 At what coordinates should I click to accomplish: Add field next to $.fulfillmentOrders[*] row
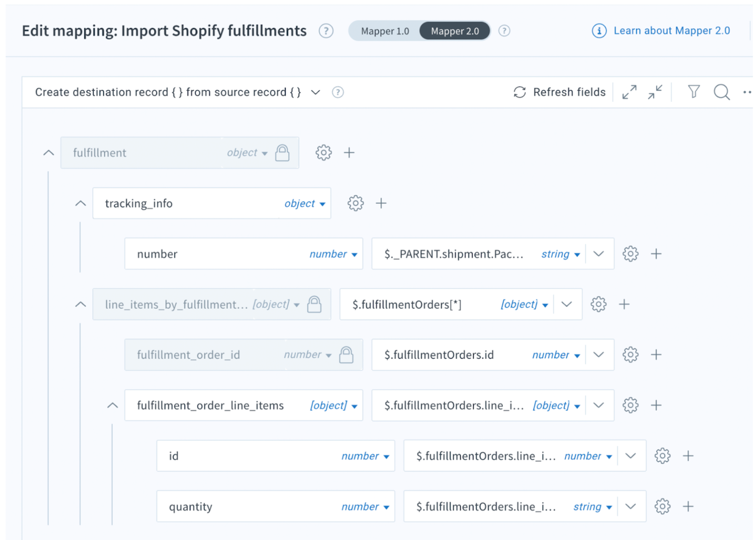click(624, 305)
